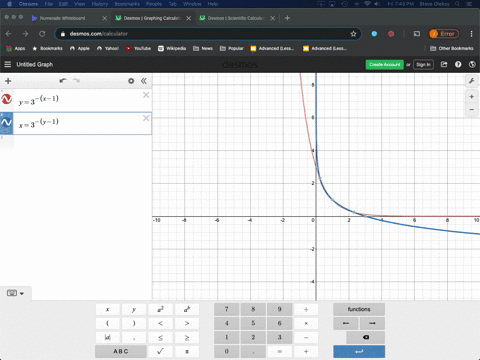The width and height of the screenshot is (480, 360).
Task: Zoom out of the graph
Action: point(472,110)
